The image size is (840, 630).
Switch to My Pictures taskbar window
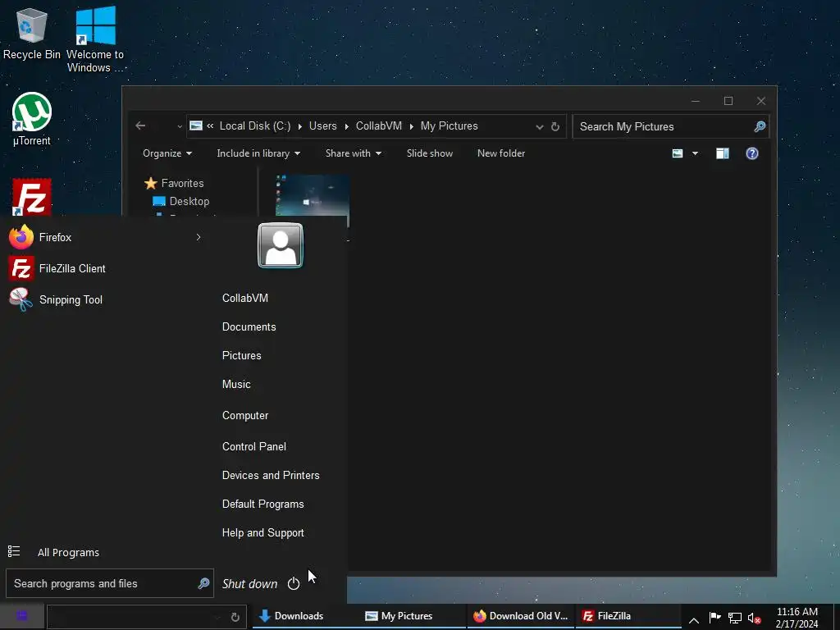pos(412,616)
